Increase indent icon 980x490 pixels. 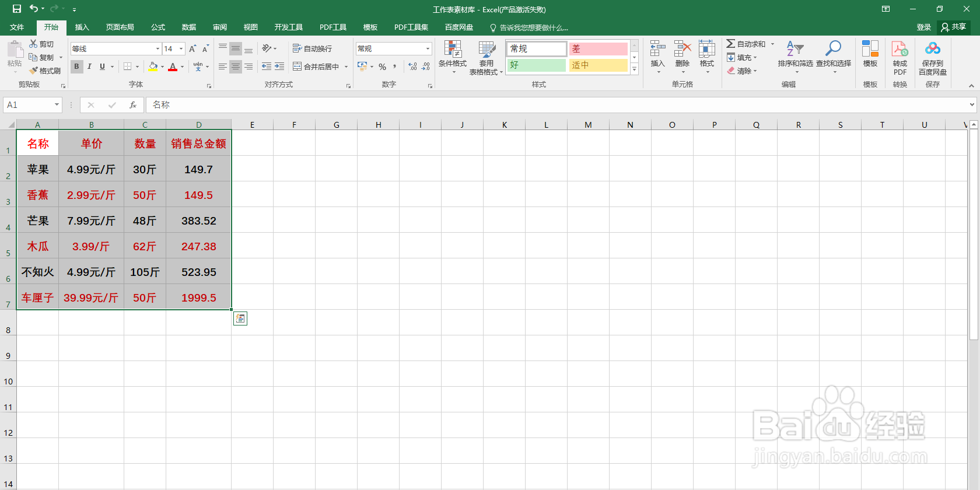279,66
